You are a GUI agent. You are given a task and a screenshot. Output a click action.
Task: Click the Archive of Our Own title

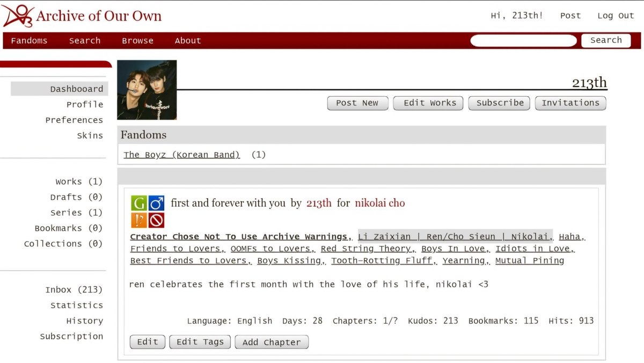(99, 16)
